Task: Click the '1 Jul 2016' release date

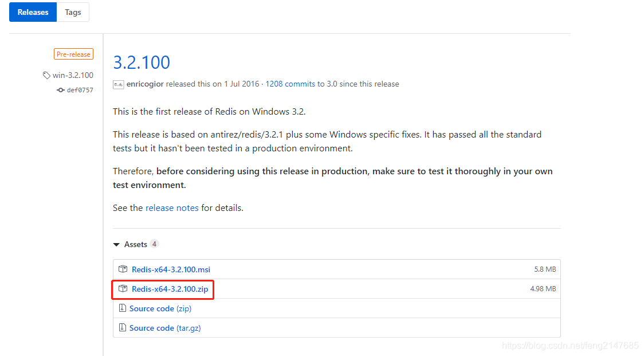Action: click(242, 84)
